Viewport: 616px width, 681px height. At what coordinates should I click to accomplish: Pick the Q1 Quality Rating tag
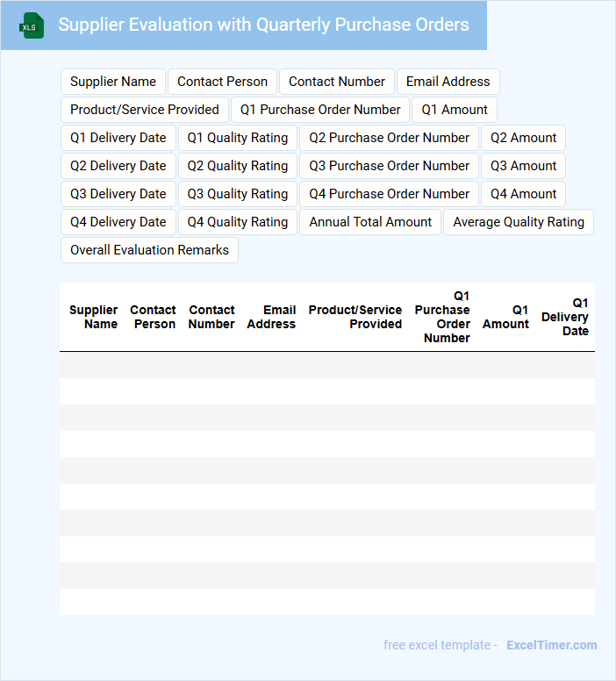tap(238, 138)
